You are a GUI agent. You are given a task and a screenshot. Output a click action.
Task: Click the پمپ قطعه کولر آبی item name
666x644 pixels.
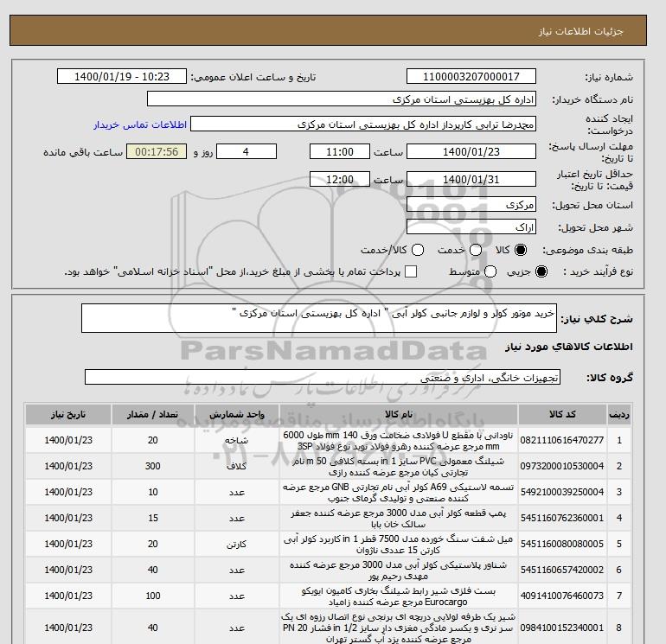tap(399, 519)
